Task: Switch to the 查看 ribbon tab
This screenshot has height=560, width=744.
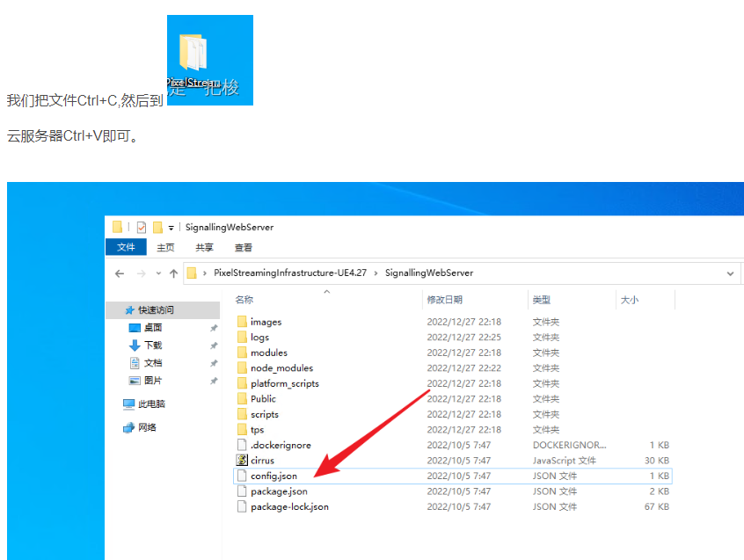Action: click(243, 248)
